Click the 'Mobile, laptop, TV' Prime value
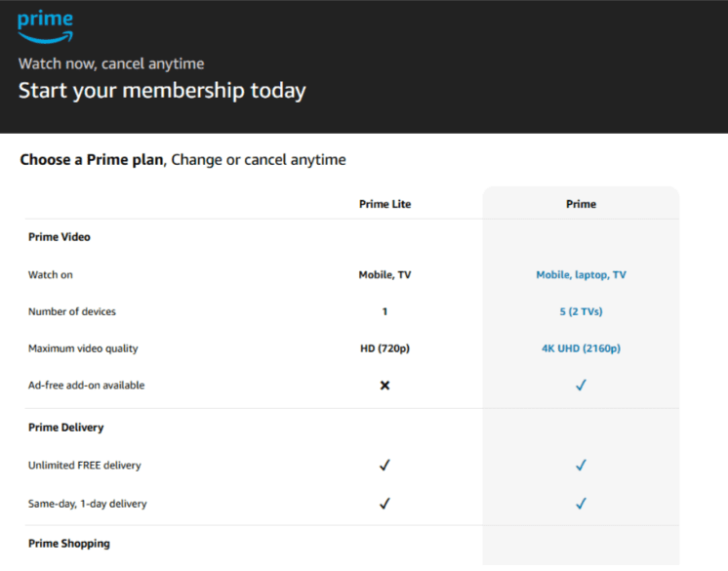The height and width of the screenshot is (571, 728). [x=581, y=275]
